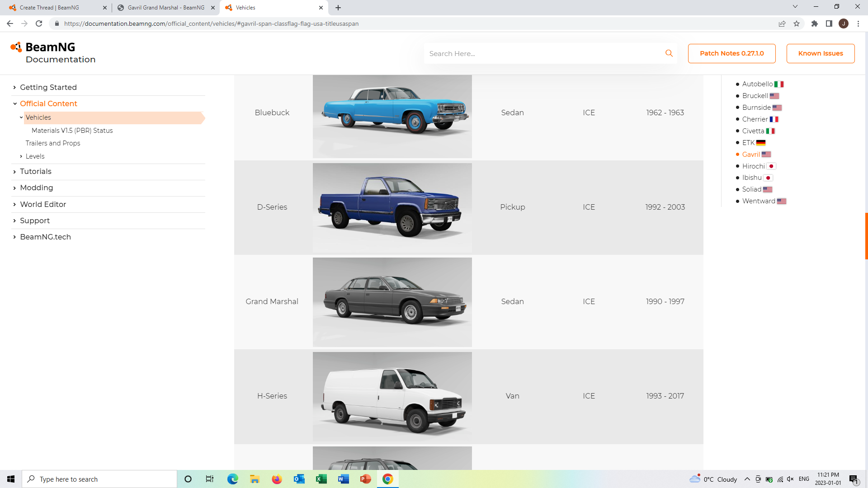Jump to Bruckell brand section
The image size is (868, 488).
tap(760, 96)
